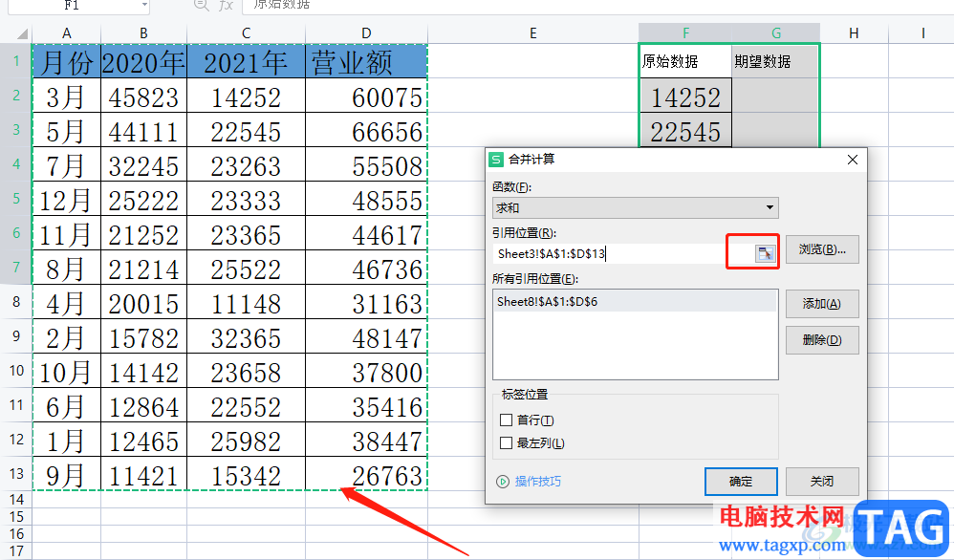Screen dimensions: 954x560
Task: Click the cell with 32245
Action: click(143, 164)
